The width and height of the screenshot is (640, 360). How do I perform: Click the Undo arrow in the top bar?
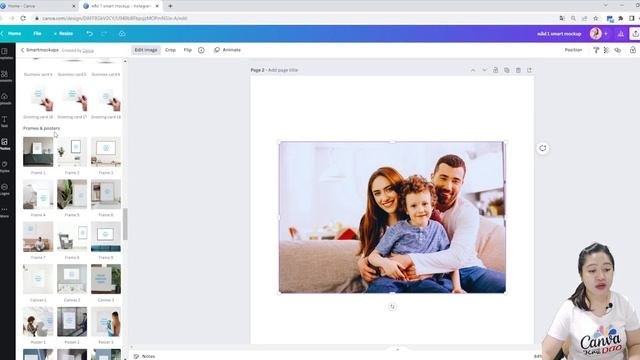(89, 33)
